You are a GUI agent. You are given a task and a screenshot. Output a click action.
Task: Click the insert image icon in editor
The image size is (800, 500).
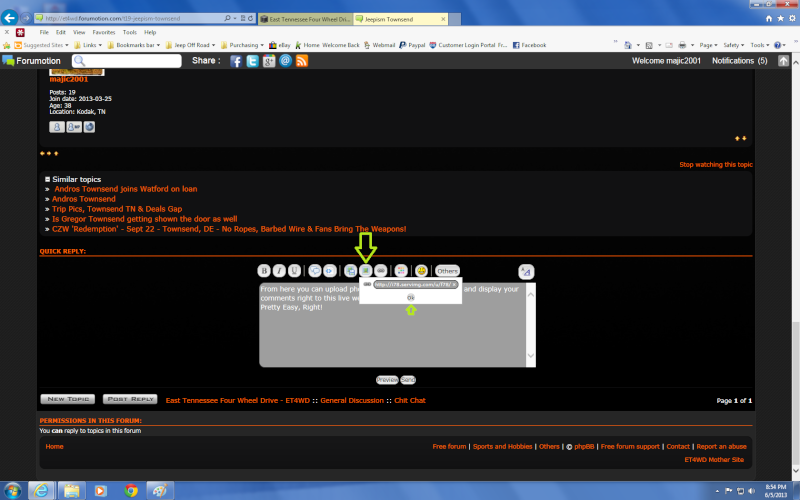365,271
